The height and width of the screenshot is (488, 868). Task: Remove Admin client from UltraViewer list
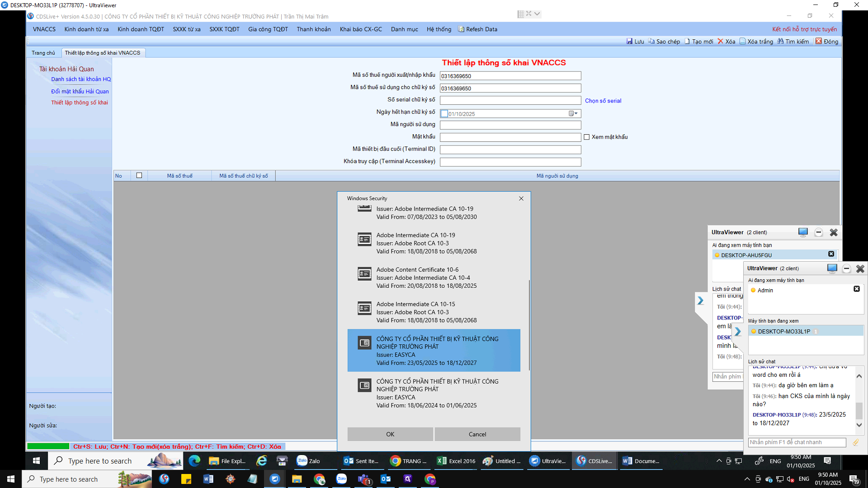pyautogui.click(x=856, y=289)
